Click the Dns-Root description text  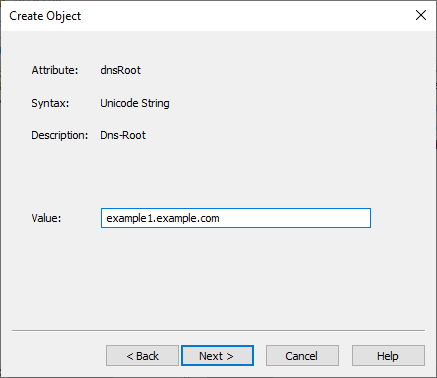coord(123,135)
